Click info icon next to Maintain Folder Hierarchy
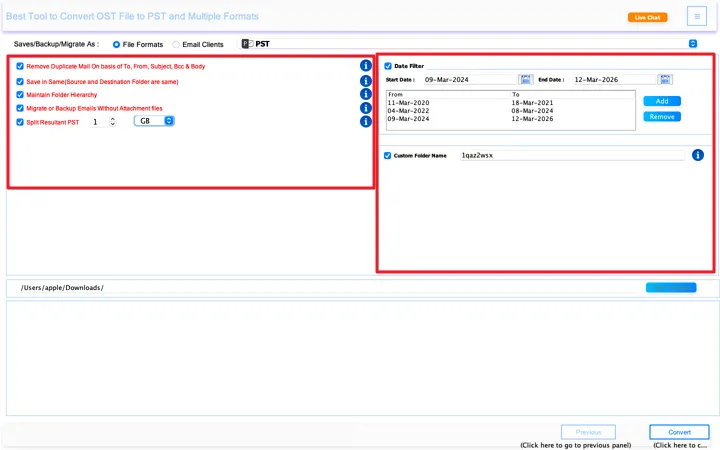The width and height of the screenshot is (720, 450). tap(366, 94)
